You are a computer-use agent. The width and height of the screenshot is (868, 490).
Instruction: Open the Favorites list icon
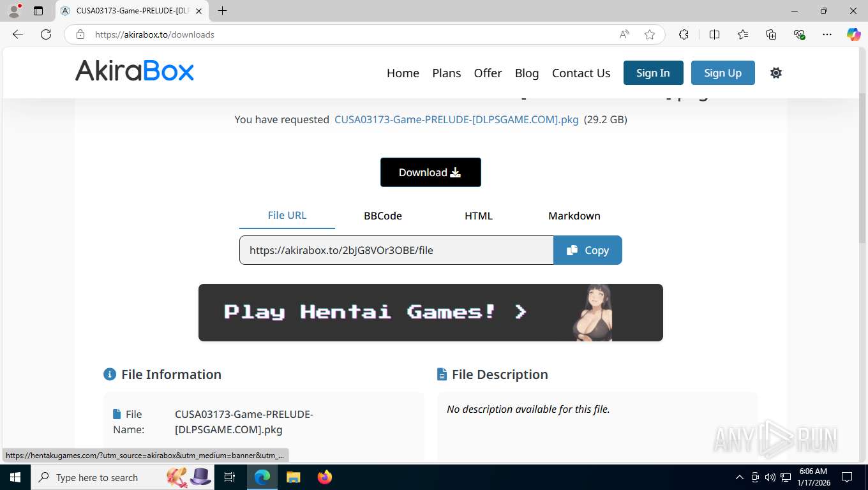coord(743,34)
